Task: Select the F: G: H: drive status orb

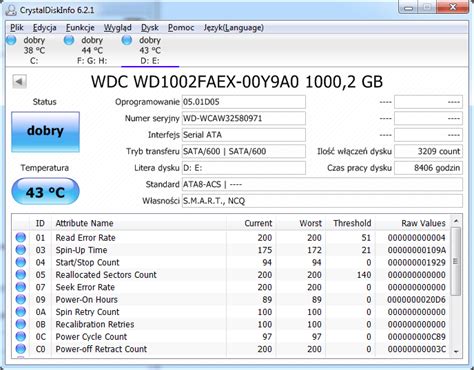Action: coord(69,40)
